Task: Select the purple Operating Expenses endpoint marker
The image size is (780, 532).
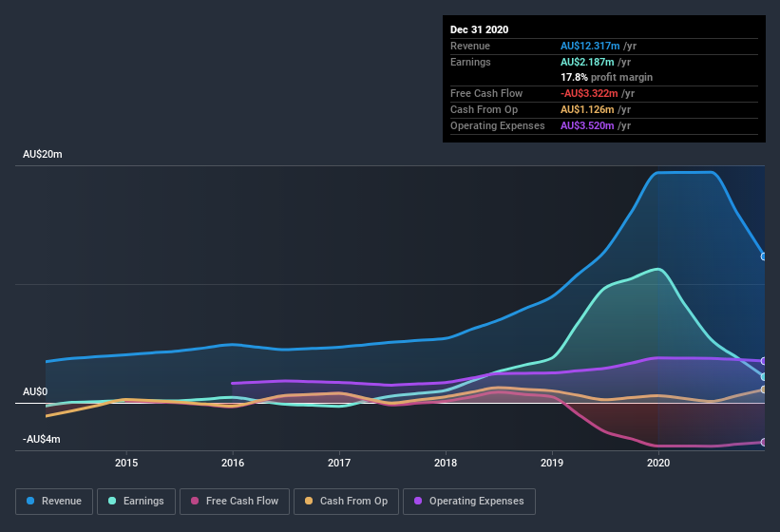Action: click(764, 361)
